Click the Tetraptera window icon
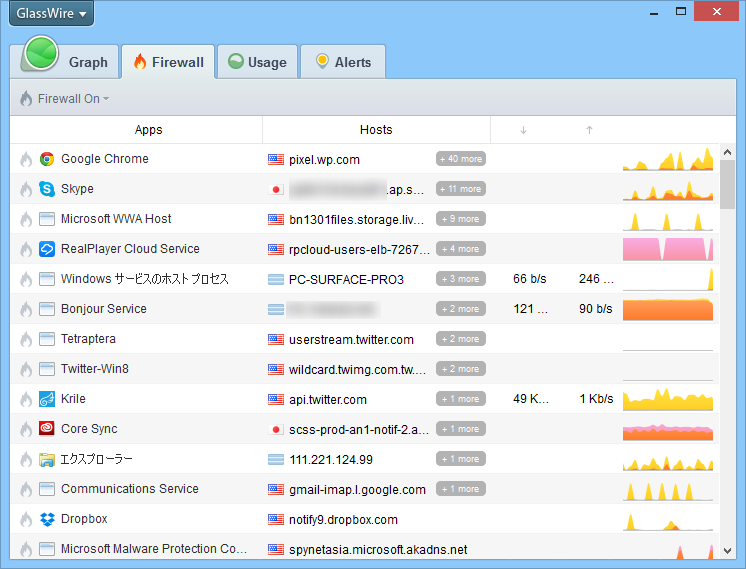Viewport: 746px width, 569px height. pyautogui.click(x=47, y=339)
